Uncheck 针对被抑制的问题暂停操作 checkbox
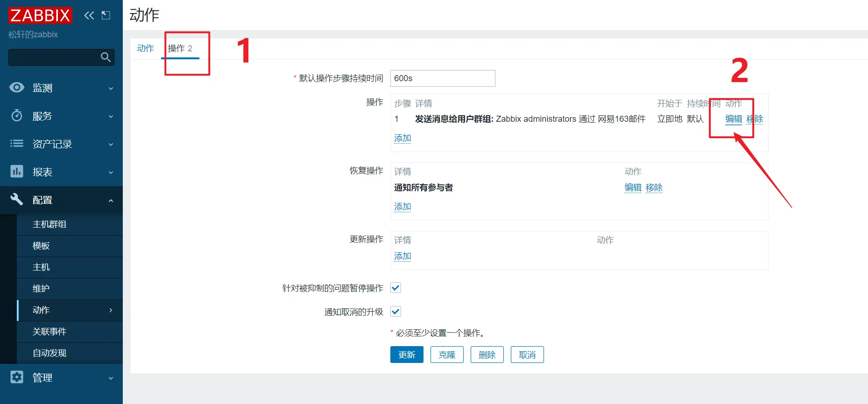This screenshot has height=404, width=868. coord(395,288)
